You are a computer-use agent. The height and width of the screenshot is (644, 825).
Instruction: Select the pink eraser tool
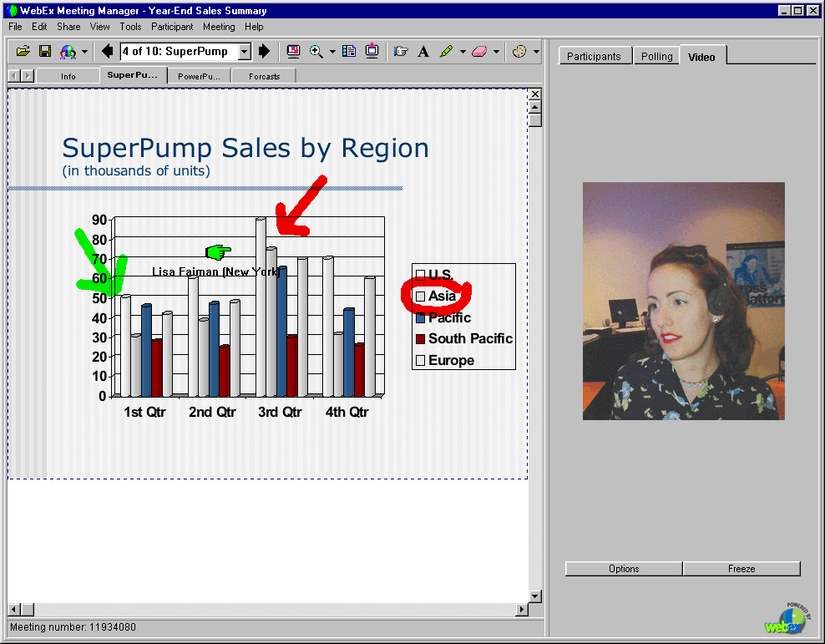[x=479, y=52]
